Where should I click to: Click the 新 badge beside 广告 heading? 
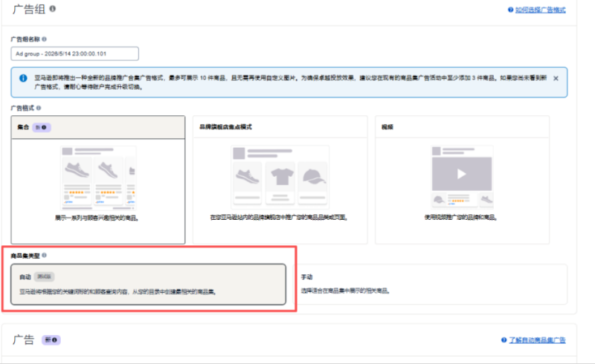51,340
